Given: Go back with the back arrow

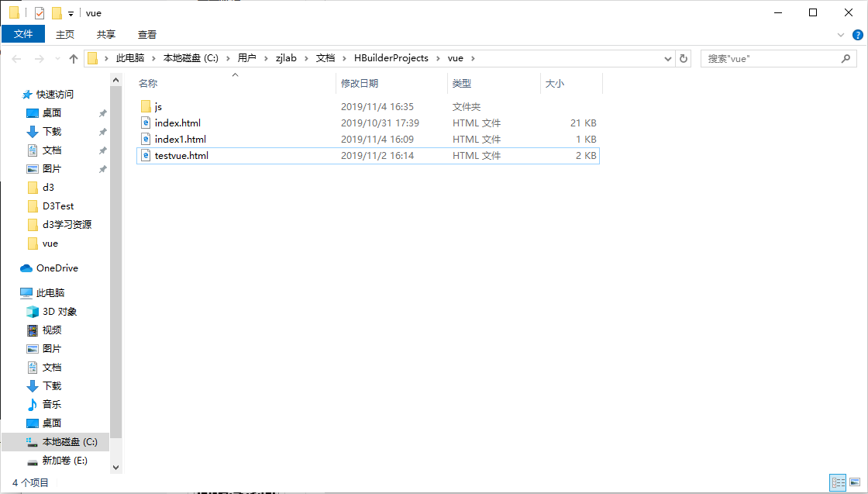Looking at the screenshot, I should click(16, 59).
